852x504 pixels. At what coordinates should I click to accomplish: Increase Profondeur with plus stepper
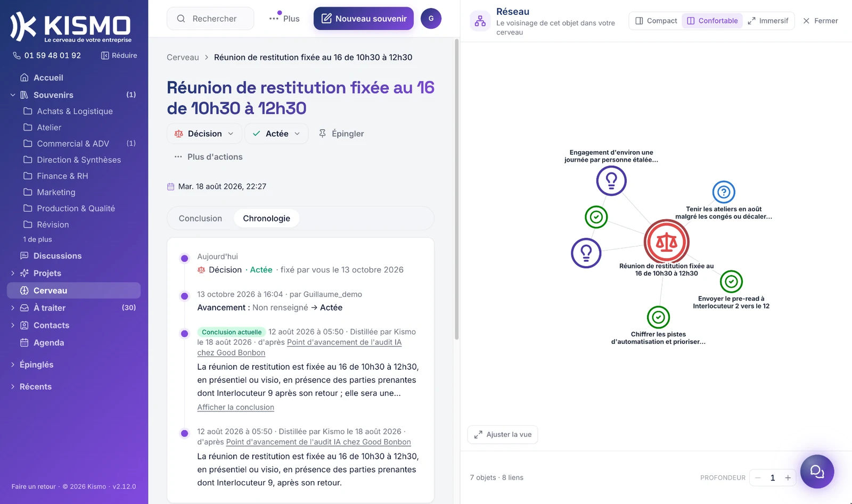788,478
